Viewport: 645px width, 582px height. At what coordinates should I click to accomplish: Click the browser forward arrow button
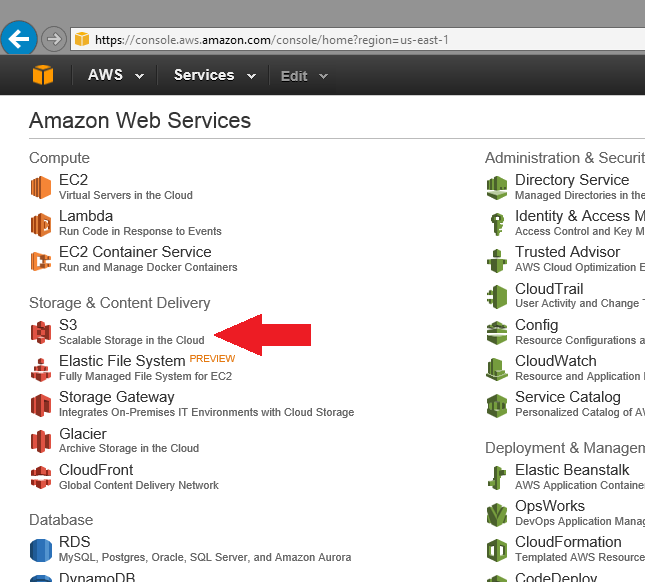(53, 39)
